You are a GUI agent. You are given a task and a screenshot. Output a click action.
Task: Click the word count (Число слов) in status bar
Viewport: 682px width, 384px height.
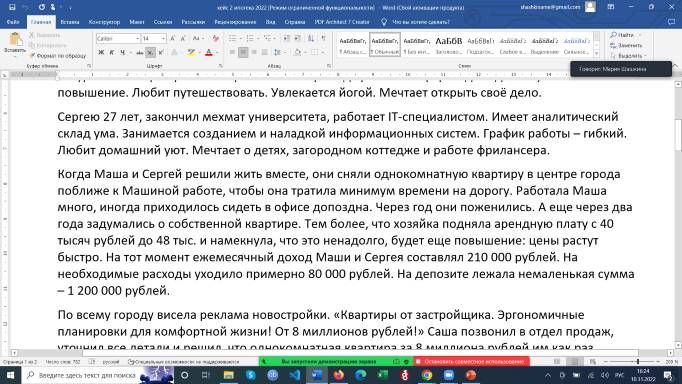point(63,361)
